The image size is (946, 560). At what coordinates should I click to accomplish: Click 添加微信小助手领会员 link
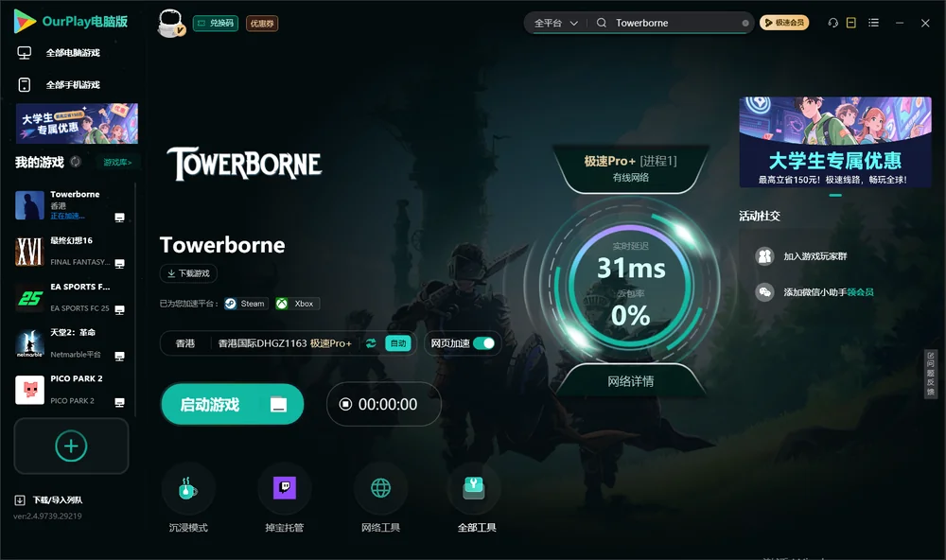829,292
